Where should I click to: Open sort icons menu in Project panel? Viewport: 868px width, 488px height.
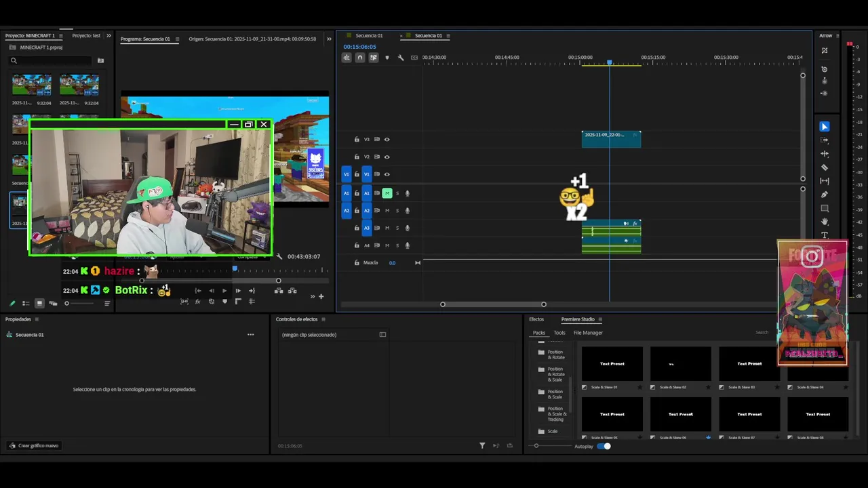(x=107, y=303)
